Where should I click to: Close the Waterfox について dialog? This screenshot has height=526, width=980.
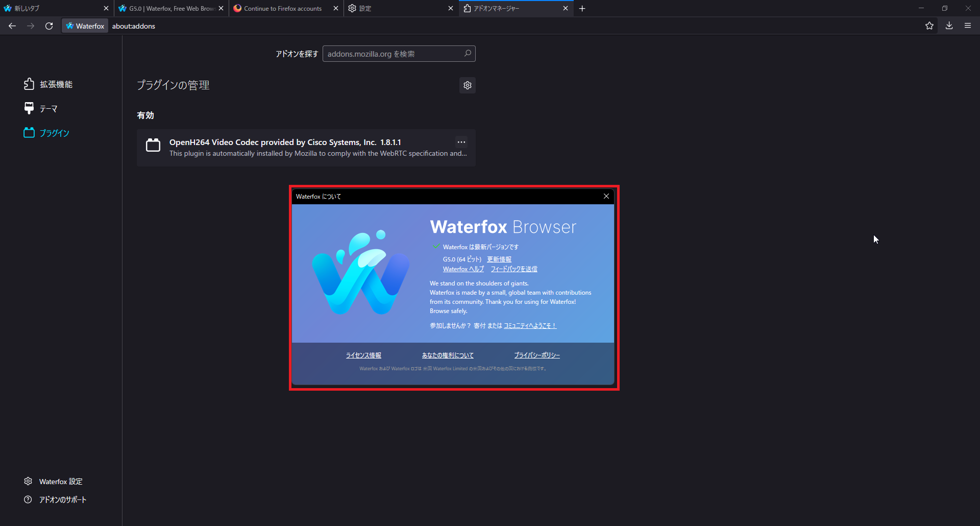tap(606, 197)
